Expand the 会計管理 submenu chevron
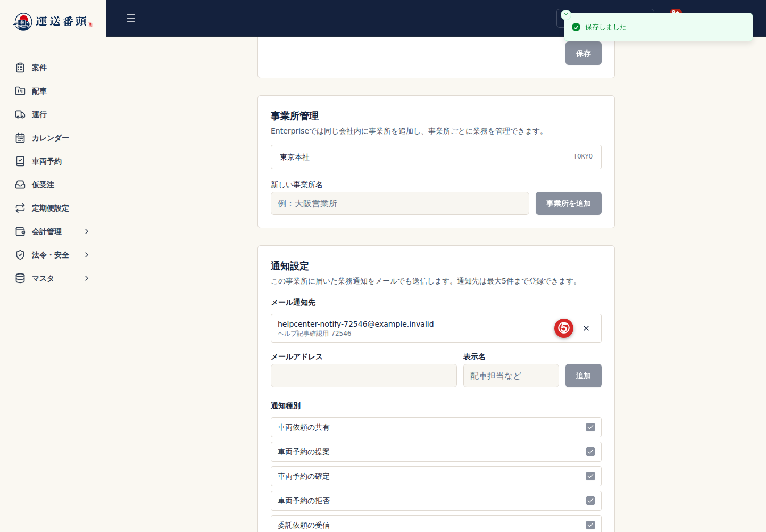 coord(87,231)
